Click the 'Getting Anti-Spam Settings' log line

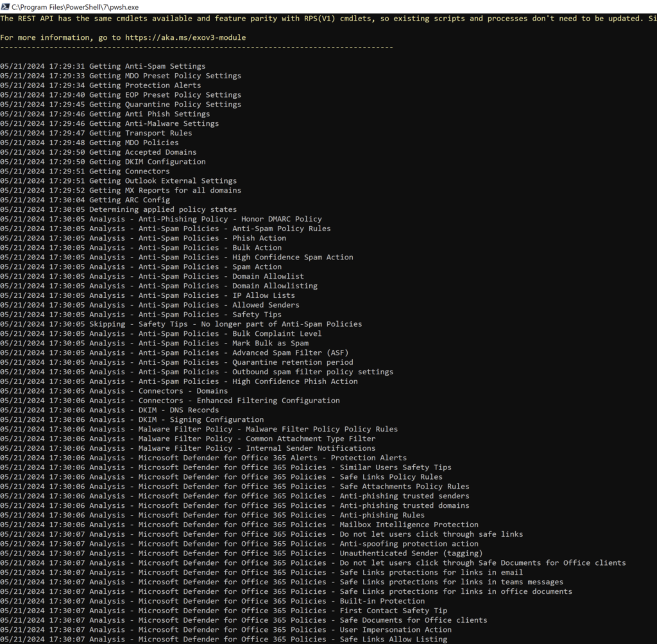coord(147,66)
